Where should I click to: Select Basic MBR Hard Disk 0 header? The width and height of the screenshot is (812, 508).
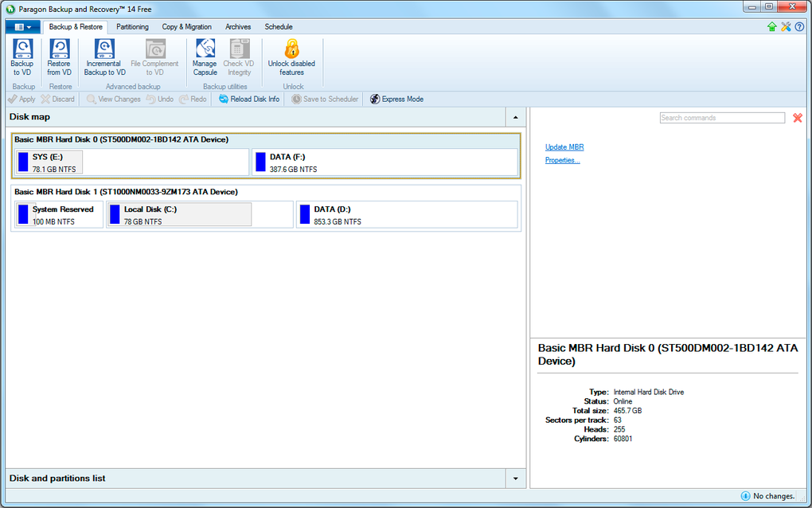121,140
